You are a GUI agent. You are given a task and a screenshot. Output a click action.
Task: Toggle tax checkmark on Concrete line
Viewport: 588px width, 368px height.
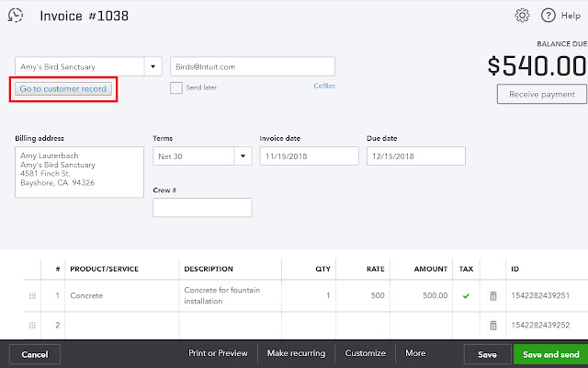466,295
